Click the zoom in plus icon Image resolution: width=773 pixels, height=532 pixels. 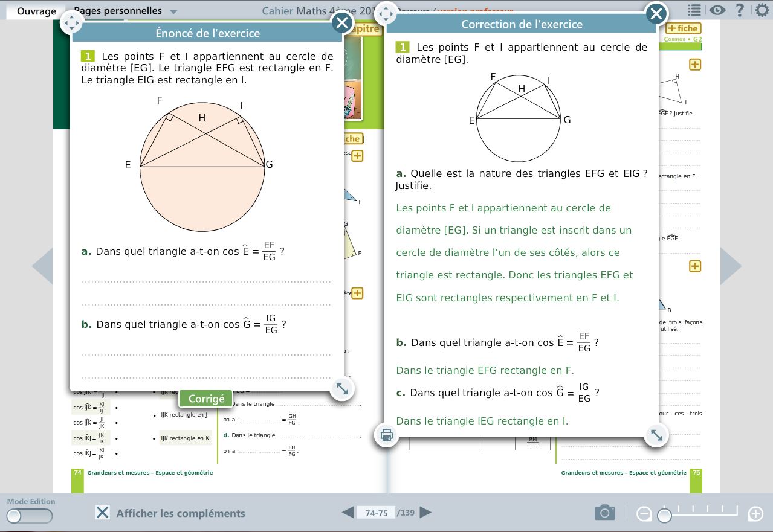755,514
